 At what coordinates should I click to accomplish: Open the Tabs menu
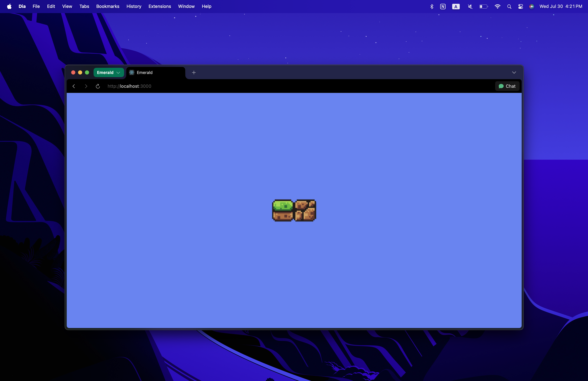click(84, 6)
